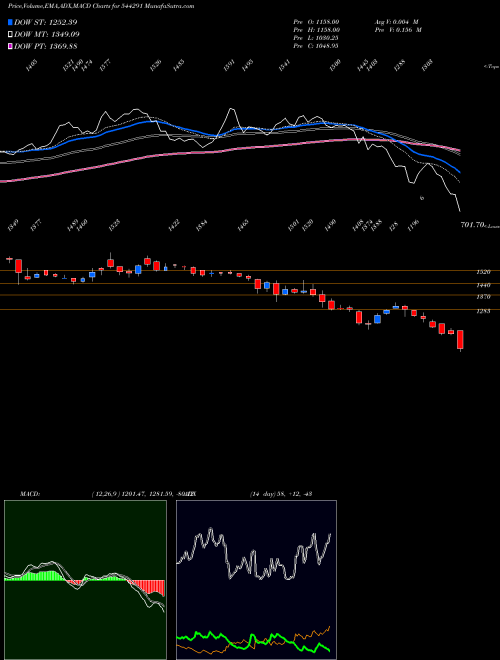Click the MACD heading above the green panel

tap(29, 494)
